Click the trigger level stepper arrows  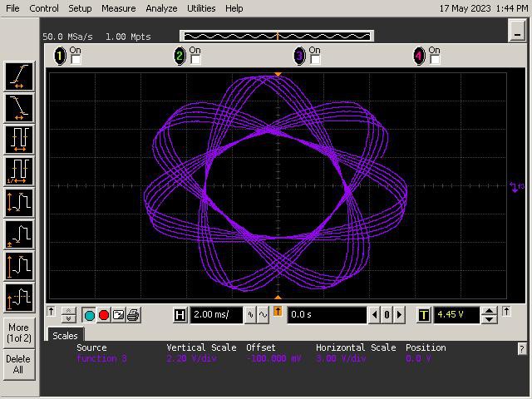(490, 315)
